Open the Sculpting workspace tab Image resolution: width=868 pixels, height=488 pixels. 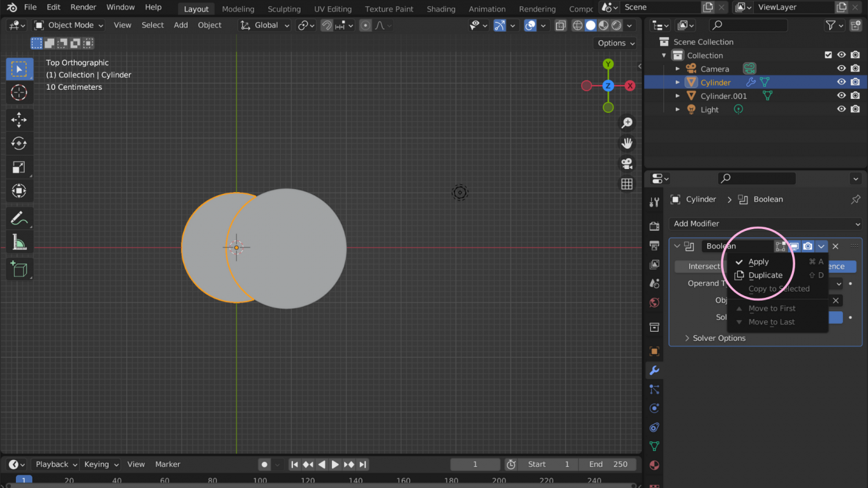pyautogui.click(x=283, y=9)
